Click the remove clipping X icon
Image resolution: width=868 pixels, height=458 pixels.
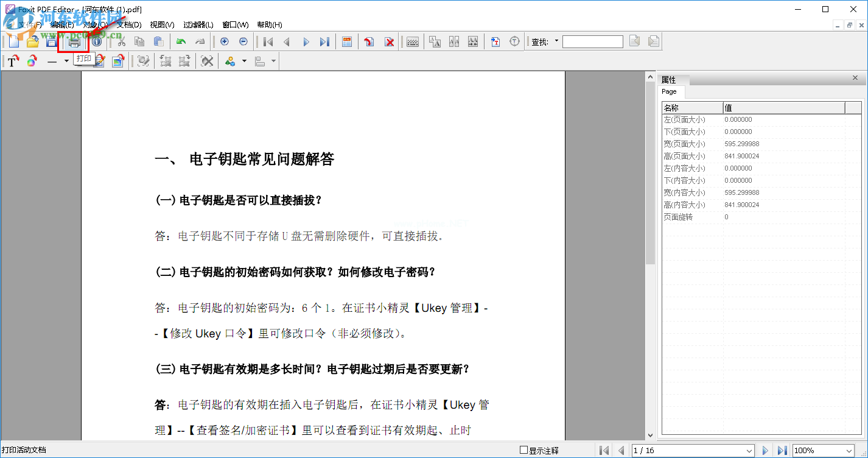(x=207, y=61)
